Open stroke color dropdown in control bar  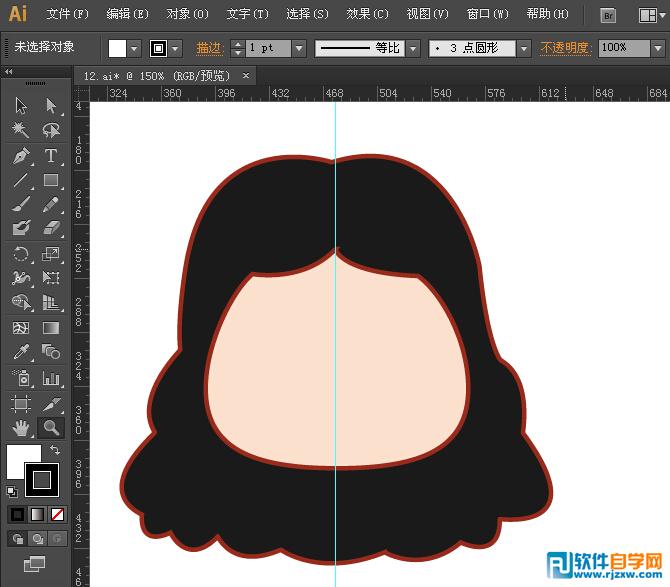click(175, 49)
